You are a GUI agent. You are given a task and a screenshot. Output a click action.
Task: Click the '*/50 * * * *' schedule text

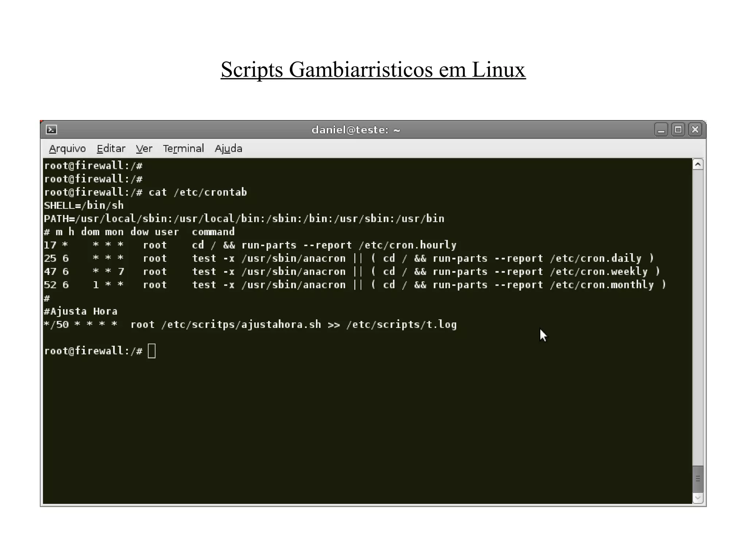(x=81, y=325)
